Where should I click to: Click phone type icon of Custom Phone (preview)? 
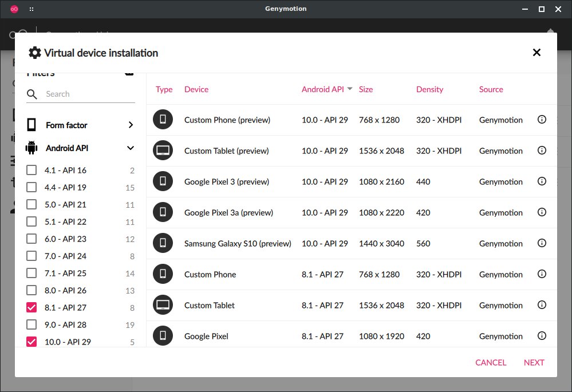click(163, 119)
